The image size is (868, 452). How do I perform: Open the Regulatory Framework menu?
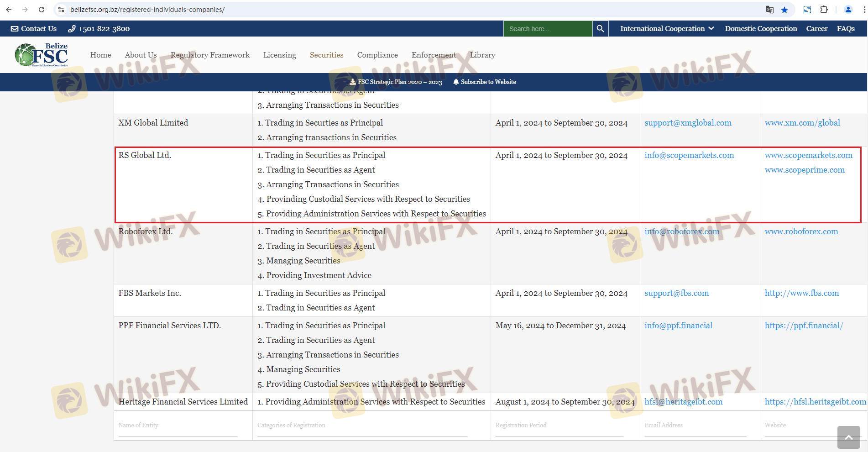210,55
